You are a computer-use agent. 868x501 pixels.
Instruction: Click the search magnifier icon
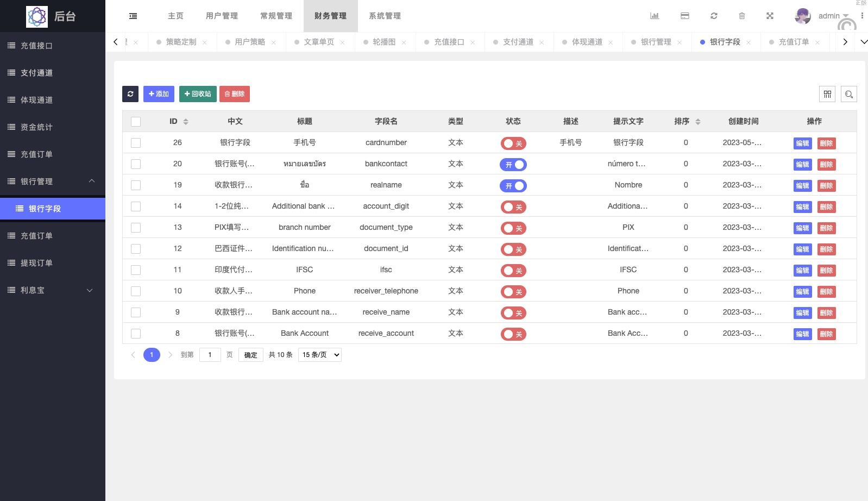[849, 94]
